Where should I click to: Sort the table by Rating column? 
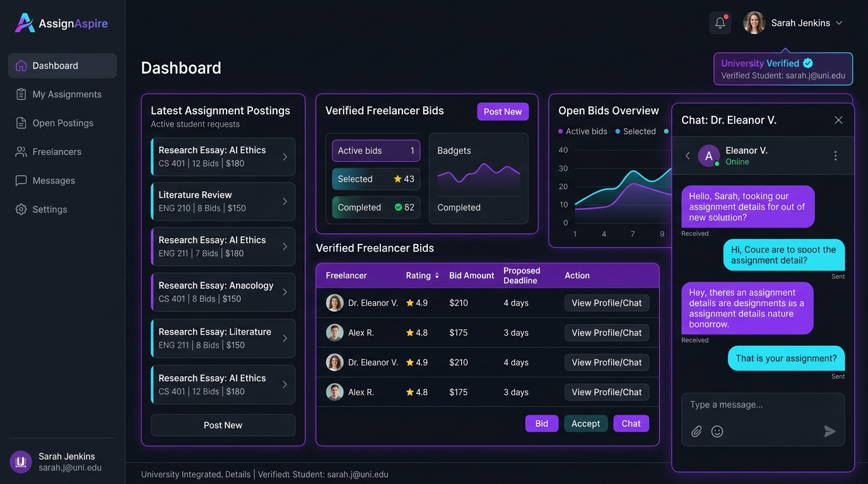point(423,275)
